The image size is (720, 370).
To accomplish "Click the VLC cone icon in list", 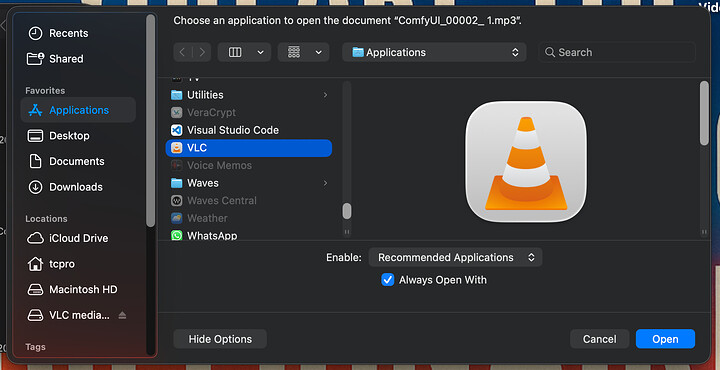I will pyautogui.click(x=176, y=148).
